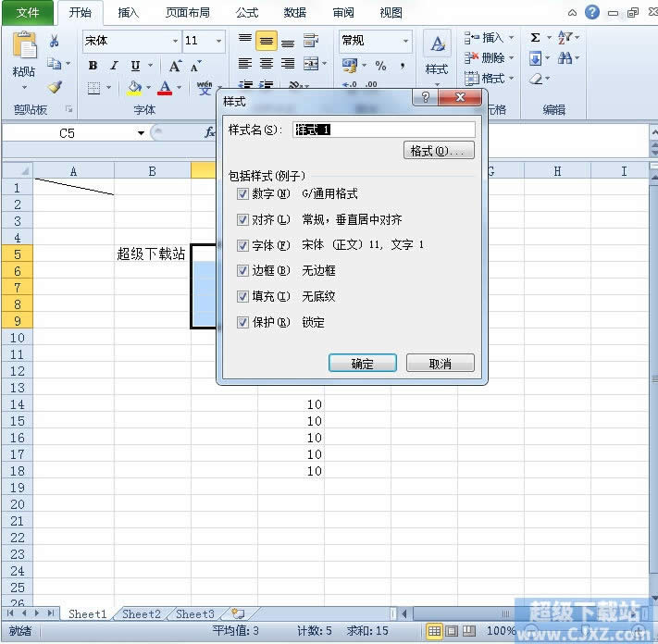658x644 pixels.
Task: Click the AutoSum sigma icon
Action: pyautogui.click(x=535, y=37)
